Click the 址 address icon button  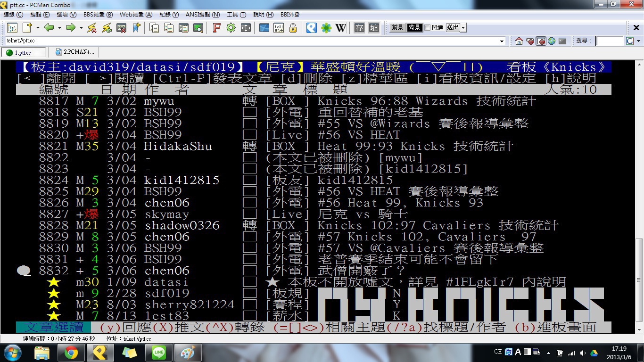point(374,28)
